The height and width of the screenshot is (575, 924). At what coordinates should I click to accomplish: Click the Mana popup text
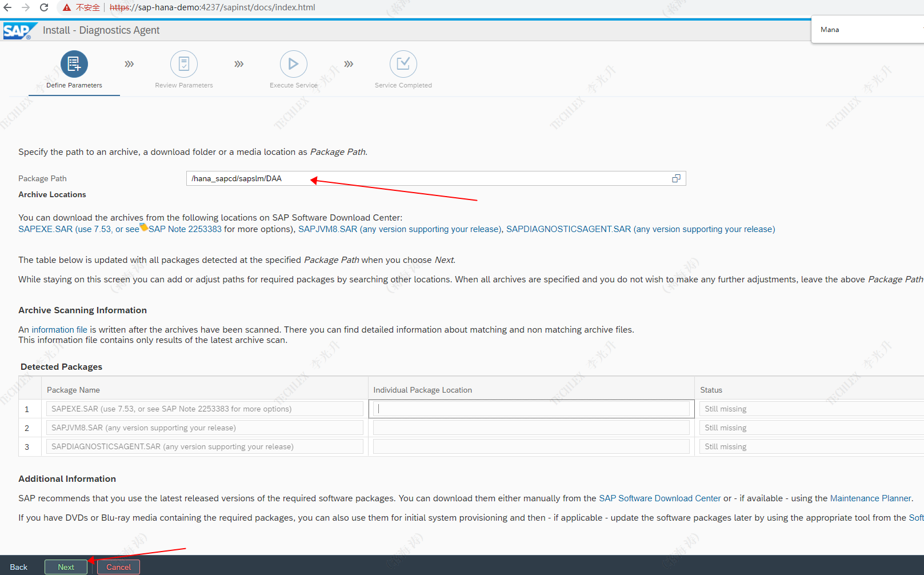(830, 30)
